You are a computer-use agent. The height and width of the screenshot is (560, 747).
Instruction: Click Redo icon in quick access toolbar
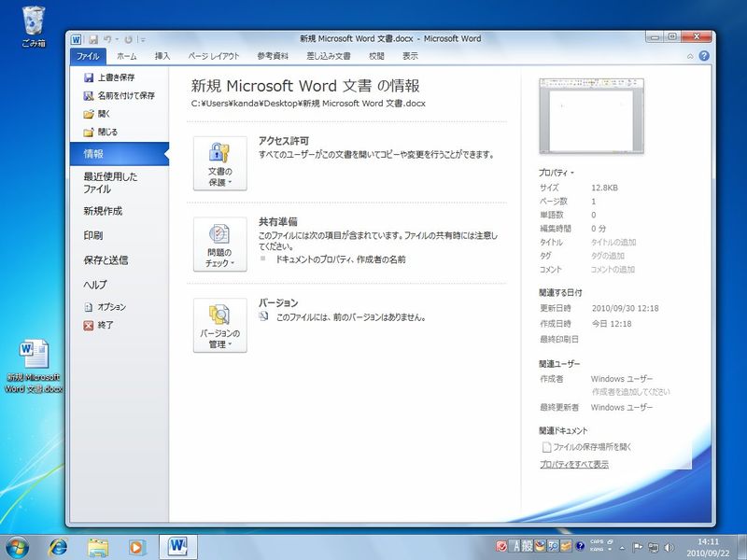[129, 39]
